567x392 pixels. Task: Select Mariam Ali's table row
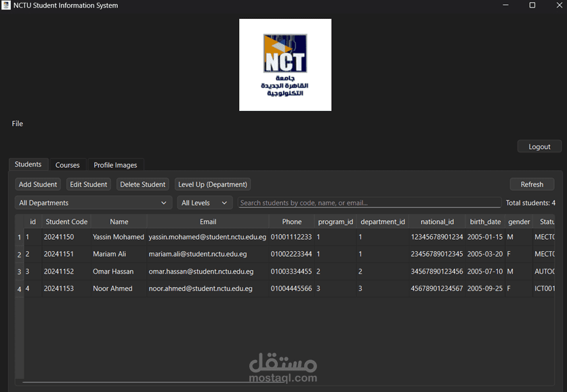pyautogui.click(x=119, y=254)
